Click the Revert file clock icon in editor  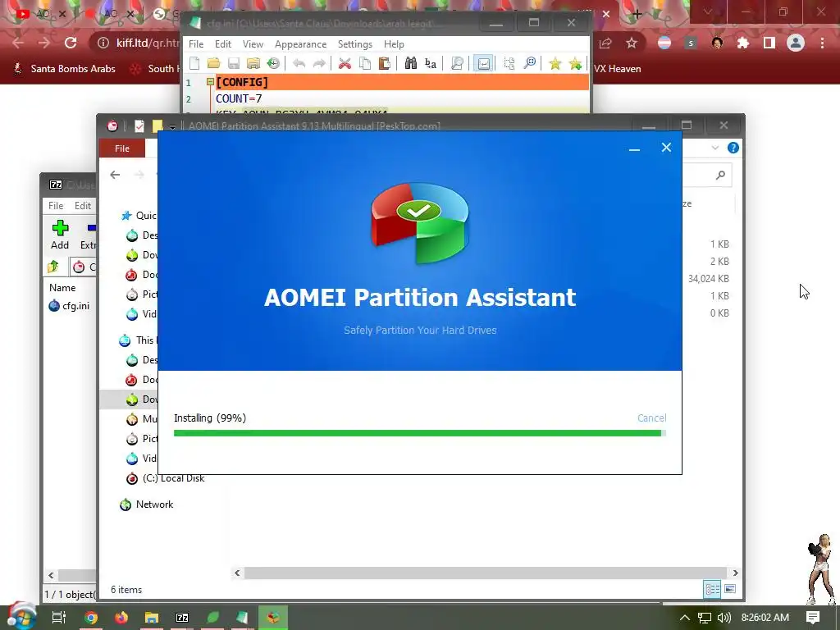(273, 63)
